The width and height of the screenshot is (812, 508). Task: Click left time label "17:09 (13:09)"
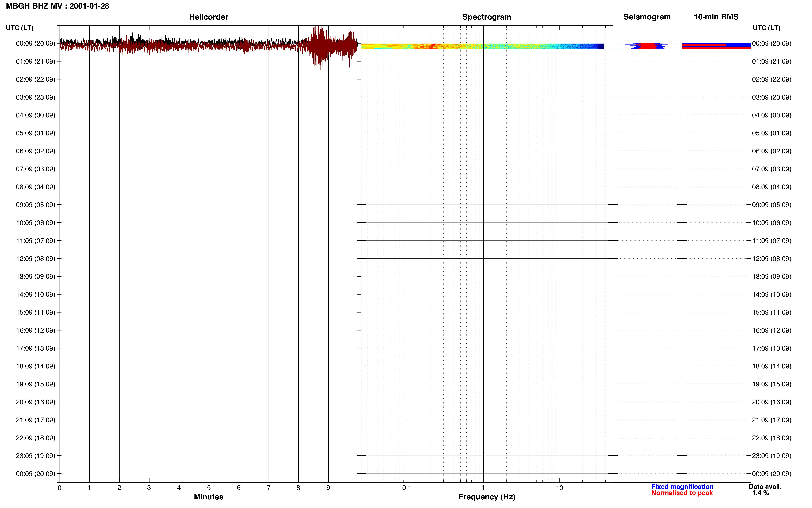pyautogui.click(x=35, y=348)
